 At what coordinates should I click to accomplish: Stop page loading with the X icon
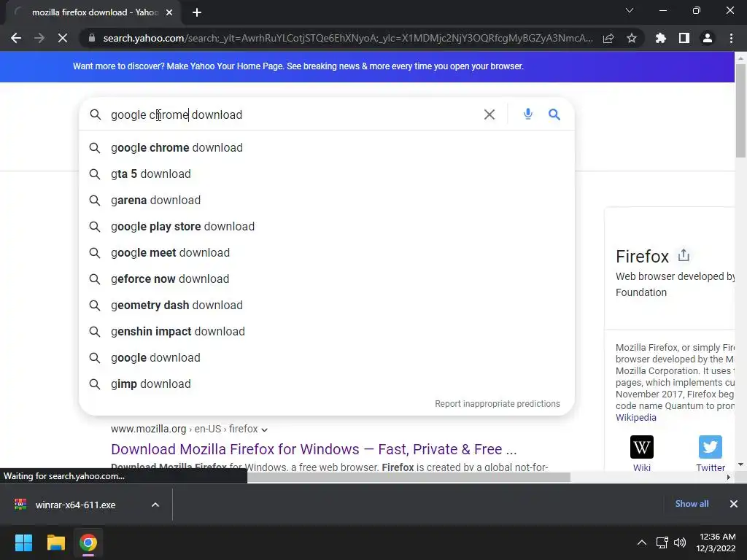pos(63,38)
